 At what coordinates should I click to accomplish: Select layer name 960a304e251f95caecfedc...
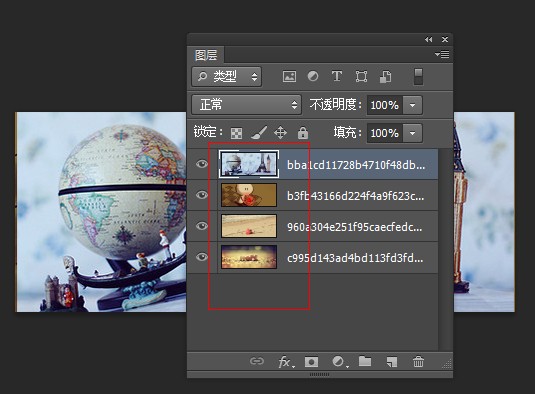coord(355,227)
